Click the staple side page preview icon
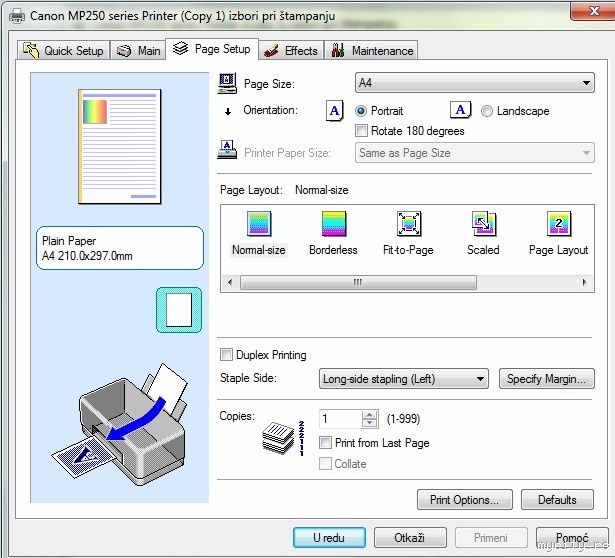Image resolution: width=615 pixels, height=558 pixels. tap(179, 310)
